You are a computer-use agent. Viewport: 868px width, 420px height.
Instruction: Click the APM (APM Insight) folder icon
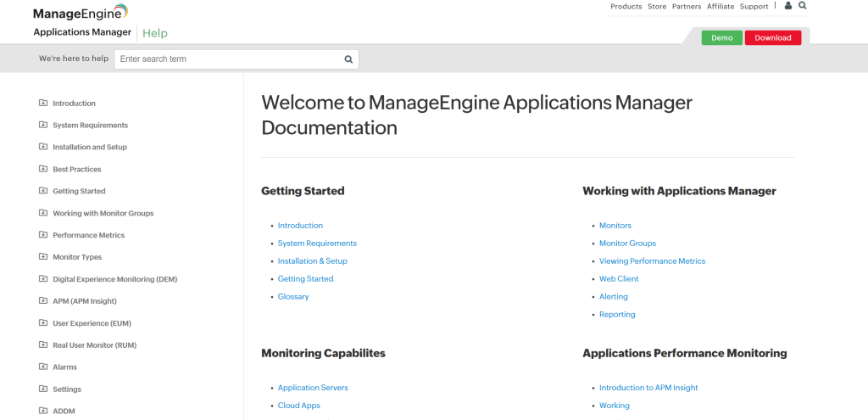pos(43,301)
